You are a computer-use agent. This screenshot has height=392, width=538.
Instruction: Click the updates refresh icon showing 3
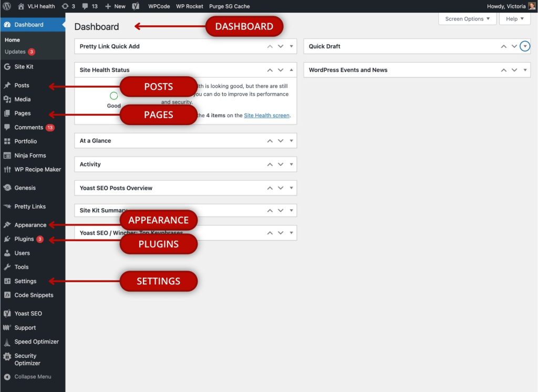tap(65, 6)
